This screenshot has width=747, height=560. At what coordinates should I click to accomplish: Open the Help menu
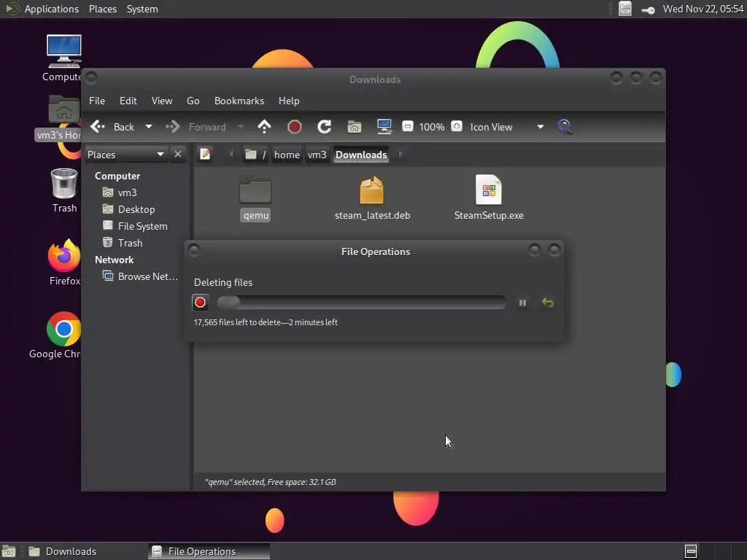289,101
